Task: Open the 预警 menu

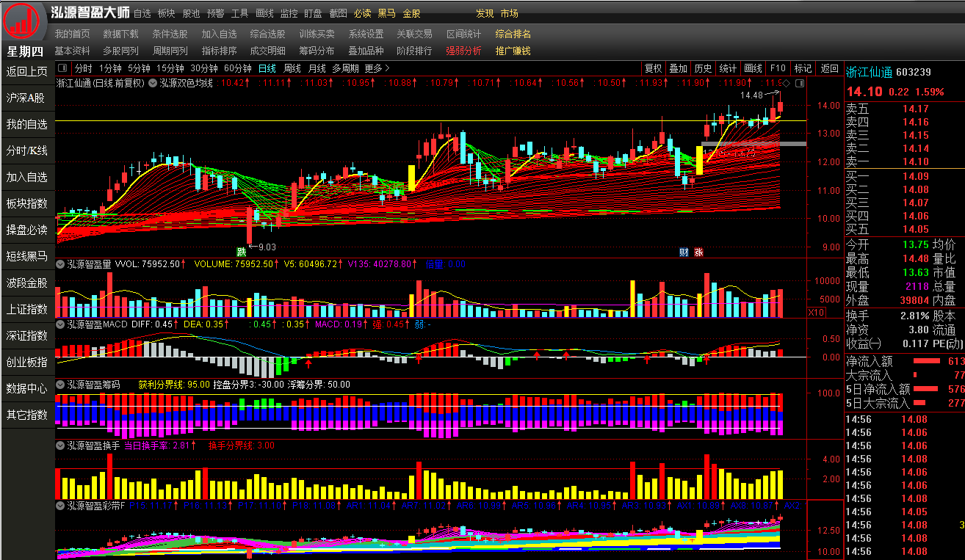Action: (215, 13)
